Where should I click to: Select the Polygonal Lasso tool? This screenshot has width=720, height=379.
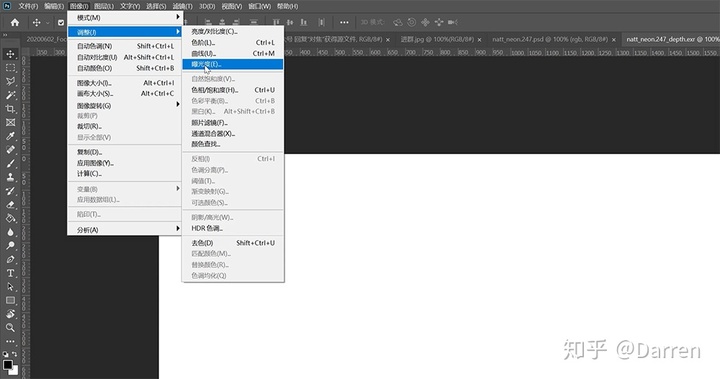pyautogui.click(x=10, y=81)
